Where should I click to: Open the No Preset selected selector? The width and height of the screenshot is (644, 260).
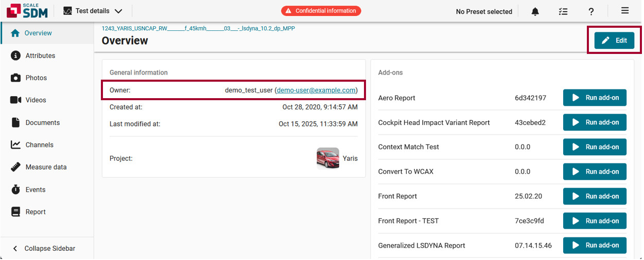click(x=484, y=11)
